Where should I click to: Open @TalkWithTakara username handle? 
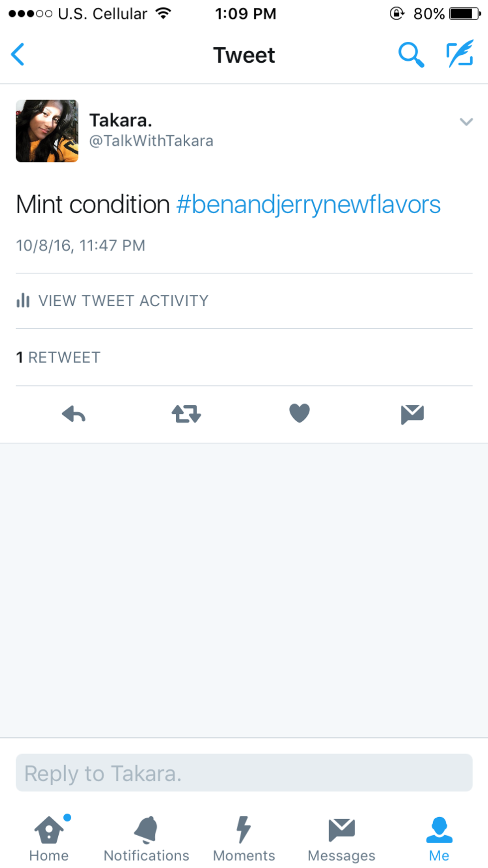(x=151, y=141)
